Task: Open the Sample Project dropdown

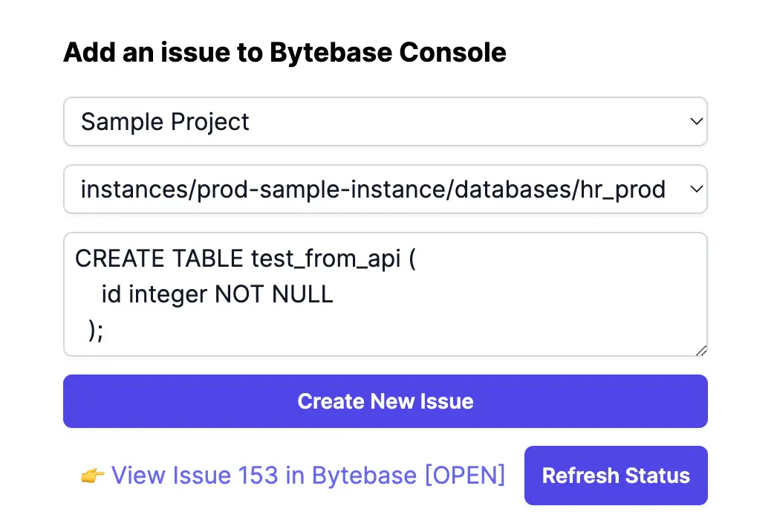Action: point(385,122)
